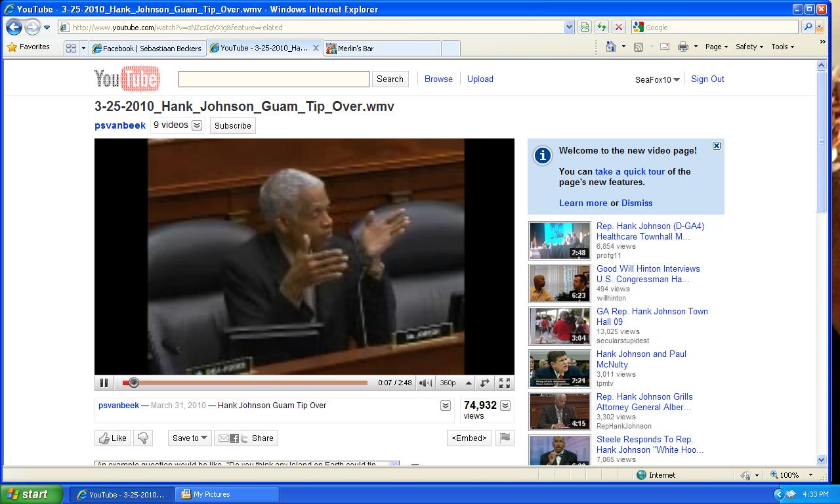The width and height of the screenshot is (840, 504).
Task: Expand the view statistics arrow
Action: point(505,406)
